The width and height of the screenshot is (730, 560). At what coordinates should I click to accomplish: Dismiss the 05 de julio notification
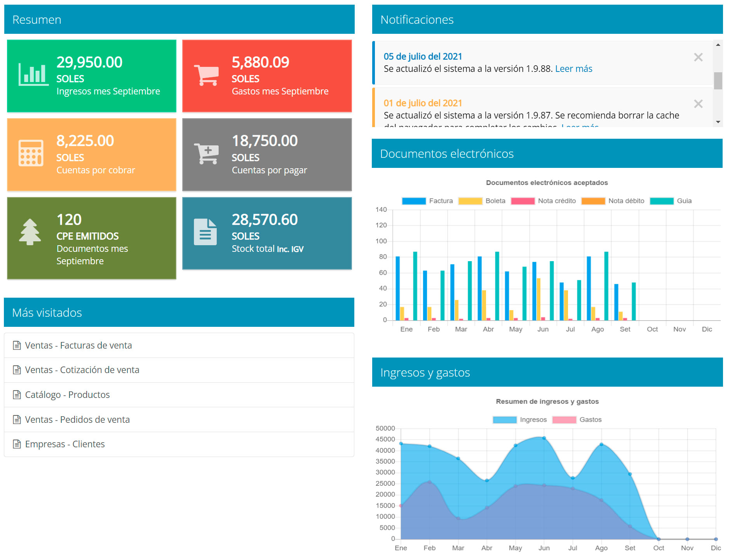pos(698,58)
